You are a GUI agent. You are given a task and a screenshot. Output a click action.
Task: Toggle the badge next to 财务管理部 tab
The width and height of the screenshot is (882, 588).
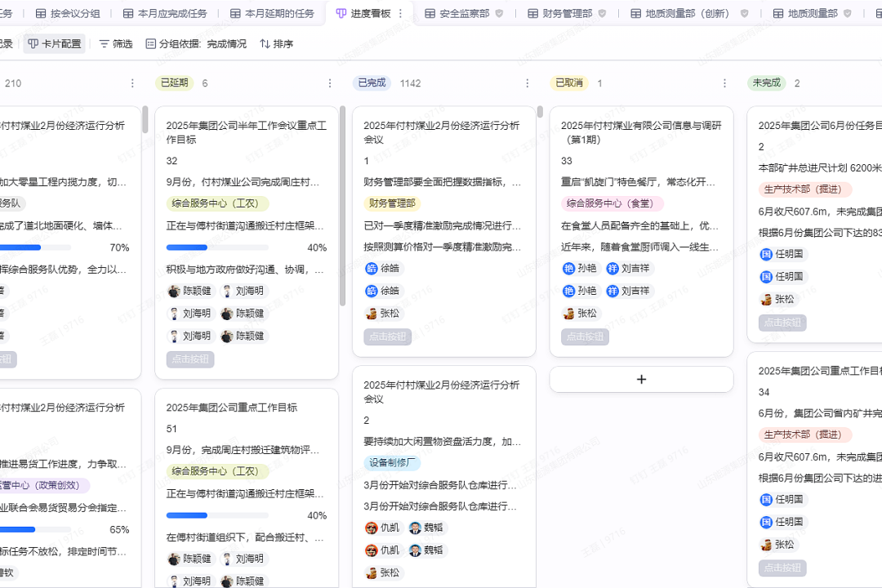pos(600,13)
